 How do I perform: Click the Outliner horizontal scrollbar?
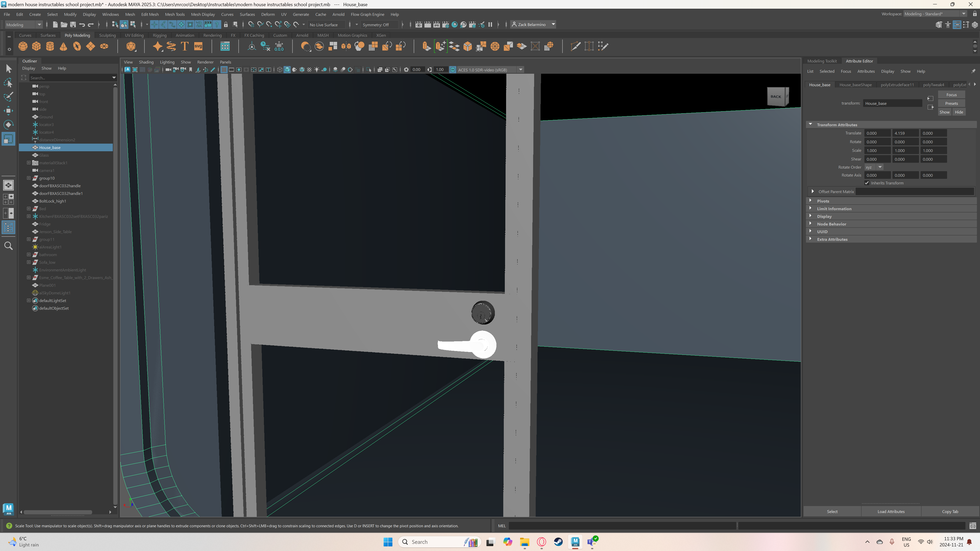(57, 512)
